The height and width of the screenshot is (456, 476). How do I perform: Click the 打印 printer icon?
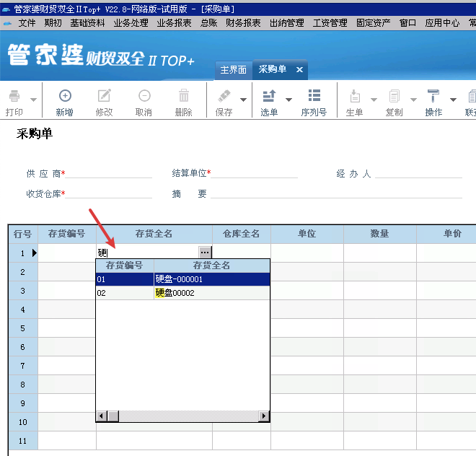pyautogui.click(x=14, y=96)
